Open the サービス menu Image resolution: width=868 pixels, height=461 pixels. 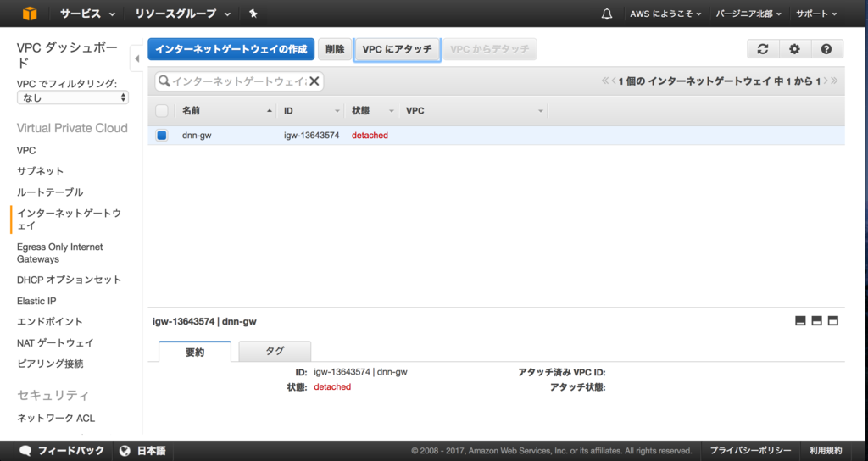coord(87,14)
